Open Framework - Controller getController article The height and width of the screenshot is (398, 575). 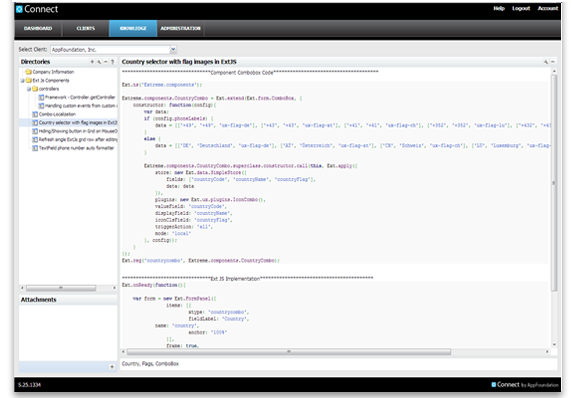[80, 97]
